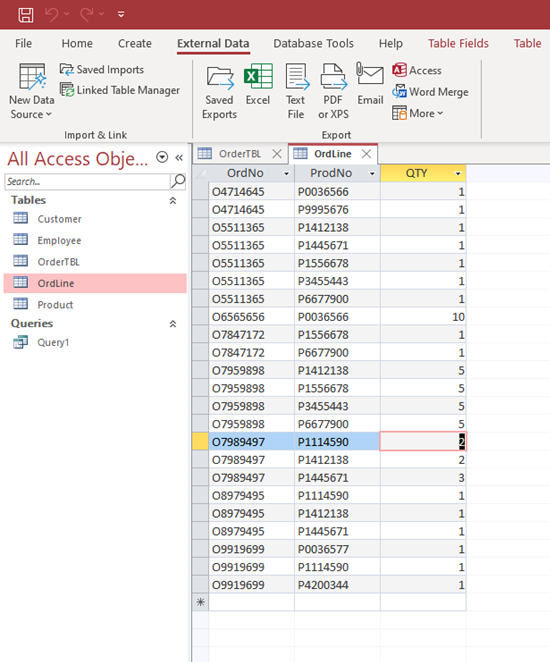Collapse the Queries group
Viewport: 550px width, 662px height.
coord(173,324)
